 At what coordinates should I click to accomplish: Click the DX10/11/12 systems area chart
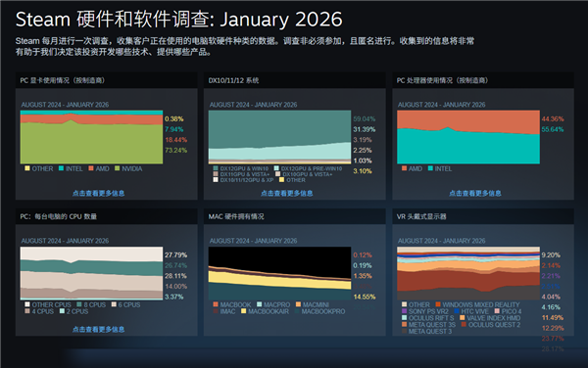[279, 137]
